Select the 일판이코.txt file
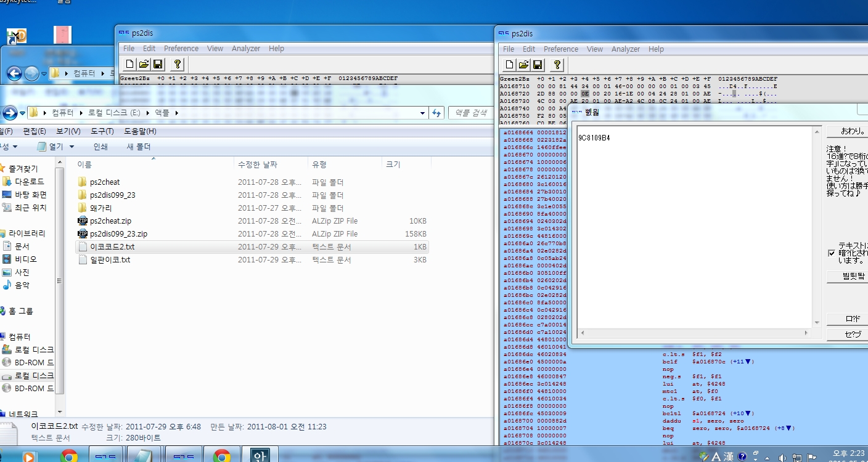 pyautogui.click(x=104, y=260)
